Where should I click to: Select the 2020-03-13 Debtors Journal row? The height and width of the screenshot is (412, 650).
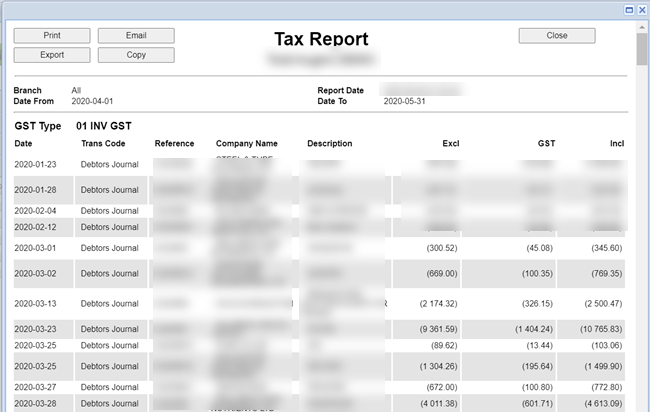[x=109, y=303]
